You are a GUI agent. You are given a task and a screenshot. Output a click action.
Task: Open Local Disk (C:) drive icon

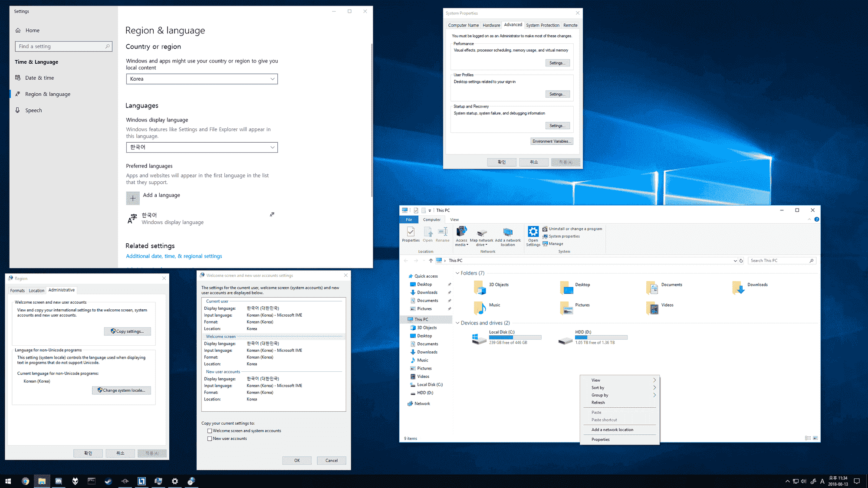click(x=479, y=338)
